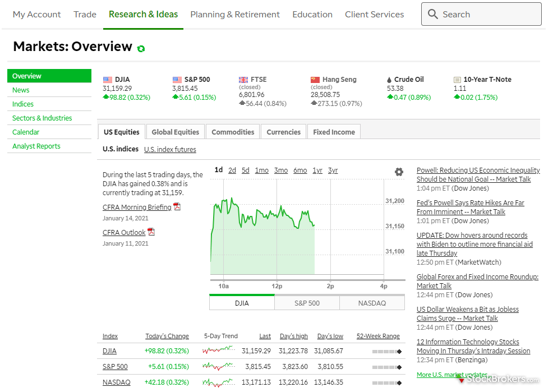
Task: Select the 1mo chart range
Action: (262, 170)
